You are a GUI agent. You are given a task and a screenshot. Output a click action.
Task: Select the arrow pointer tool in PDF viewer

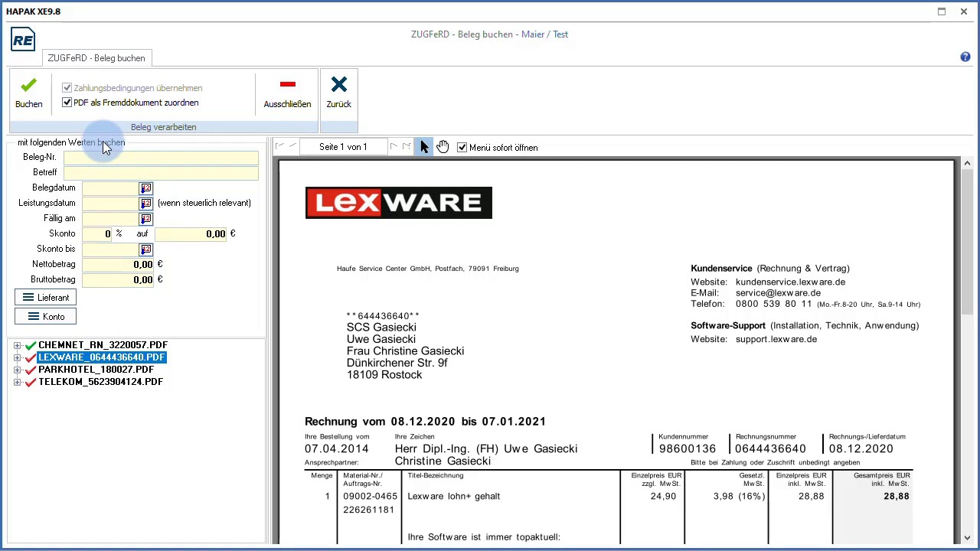(424, 147)
